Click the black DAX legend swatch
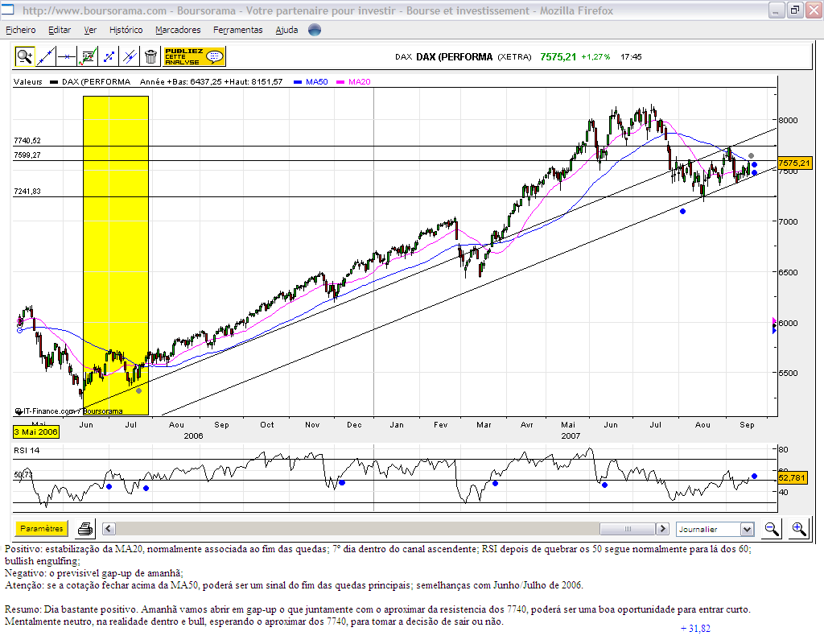The width and height of the screenshot is (824, 644). (54, 82)
